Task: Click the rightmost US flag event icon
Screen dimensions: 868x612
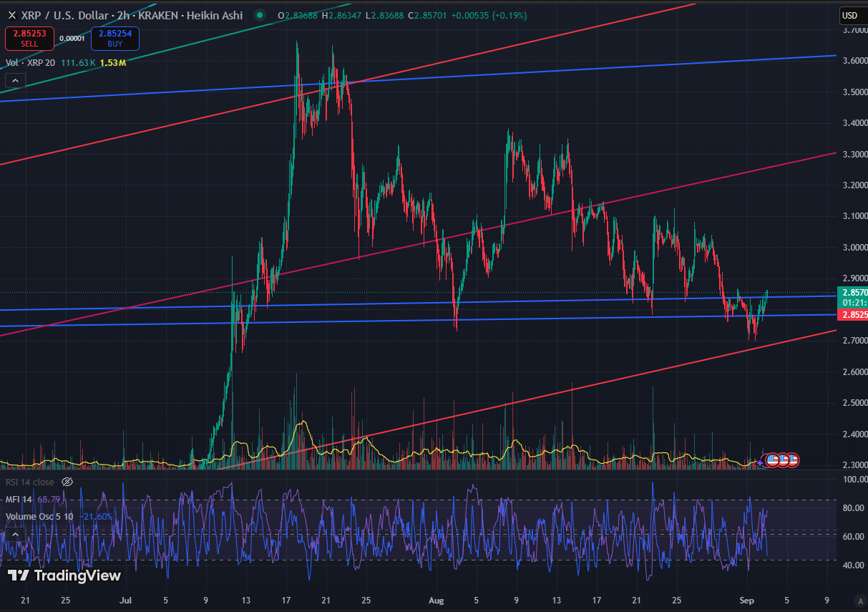Action: pos(792,460)
